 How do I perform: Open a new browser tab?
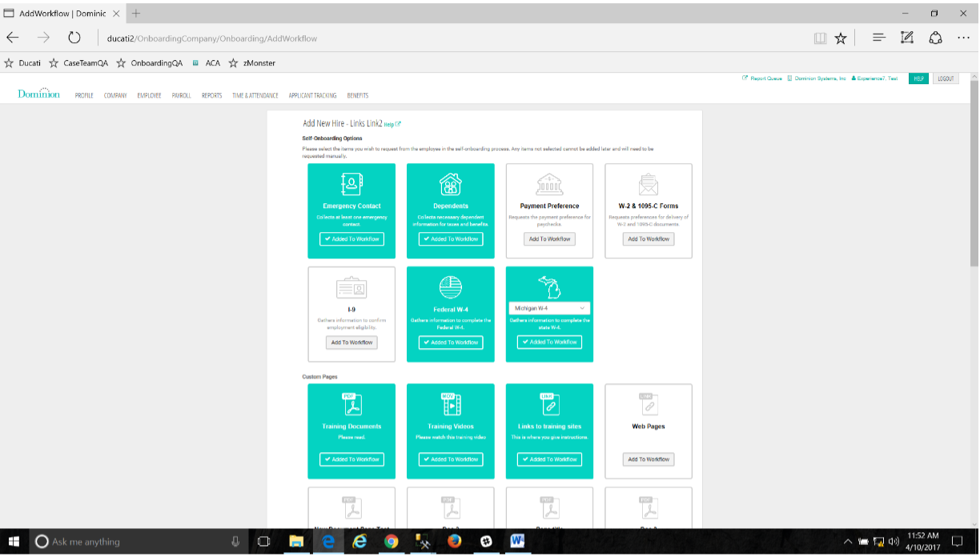click(x=136, y=14)
